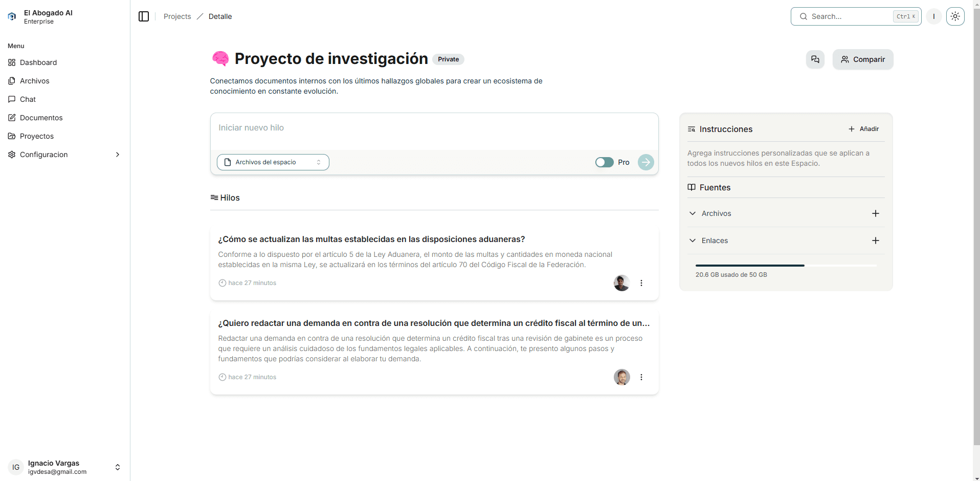Submit with the arrow send icon
The image size is (980, 481).
coord(645,162)
